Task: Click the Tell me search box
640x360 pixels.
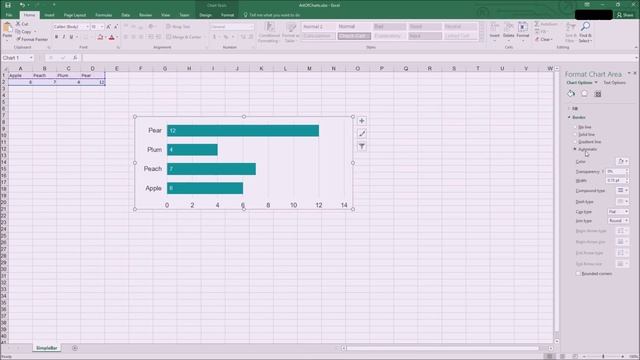Action: click(x=272, y=15)
